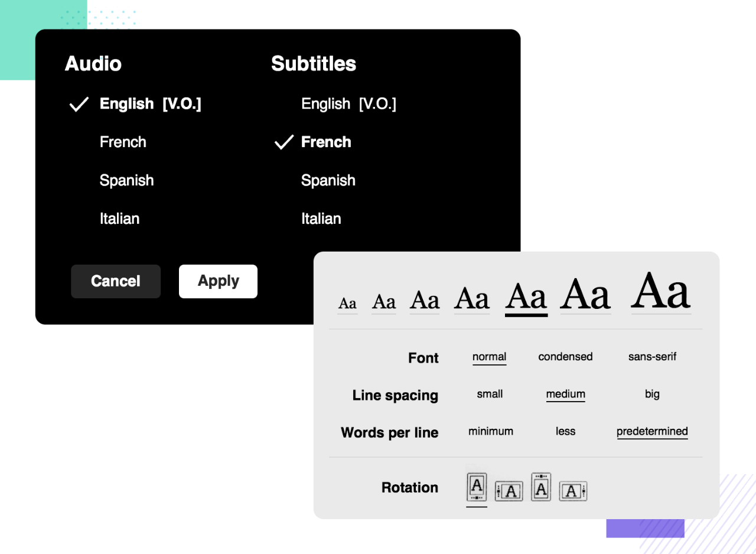
Task: Select the largest Aa font size
Action: pyautogui.click(x=661, y=291)
